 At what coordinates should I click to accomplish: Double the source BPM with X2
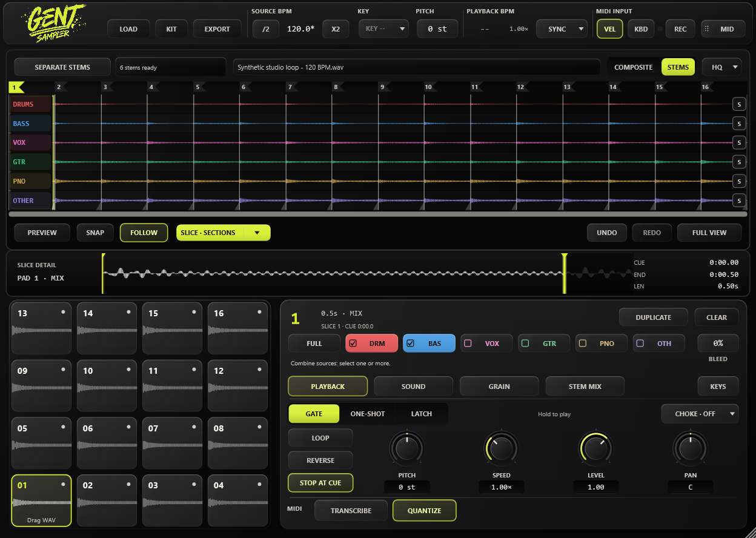tap(336, 29)
